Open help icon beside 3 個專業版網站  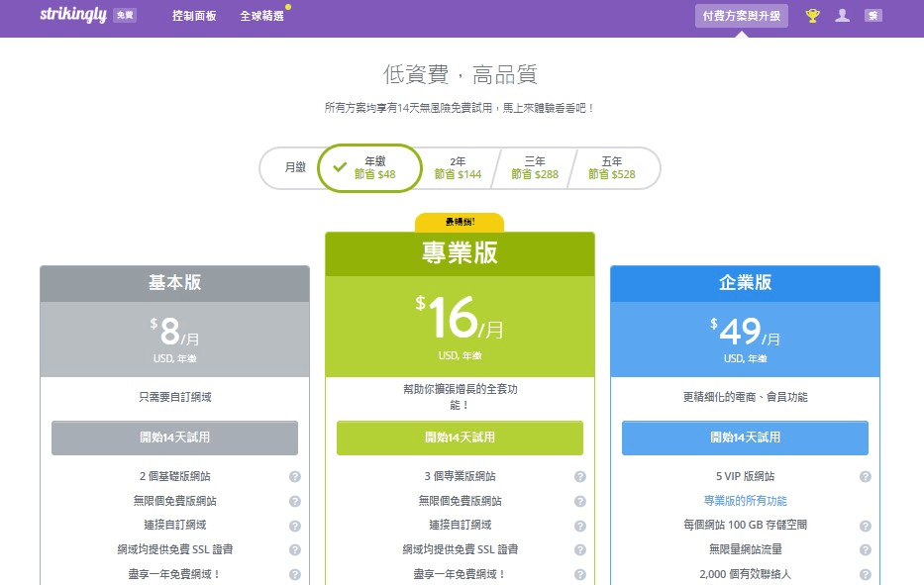[x=579, y=476]
